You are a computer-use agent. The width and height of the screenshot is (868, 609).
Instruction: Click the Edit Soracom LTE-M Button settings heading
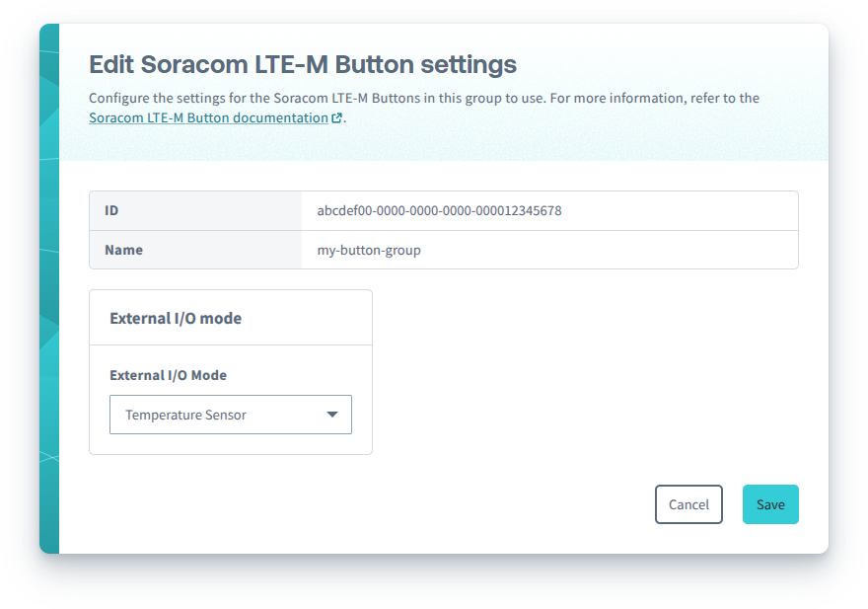302,64
